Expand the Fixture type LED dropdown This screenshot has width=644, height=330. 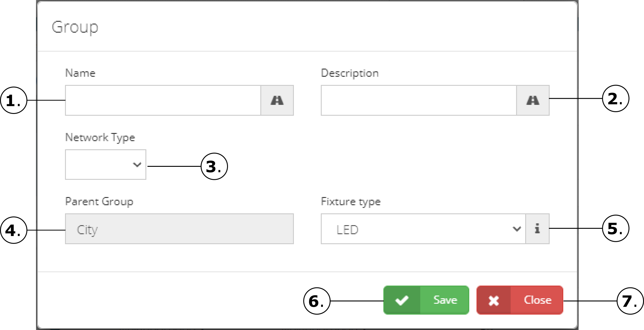[423, 229]
